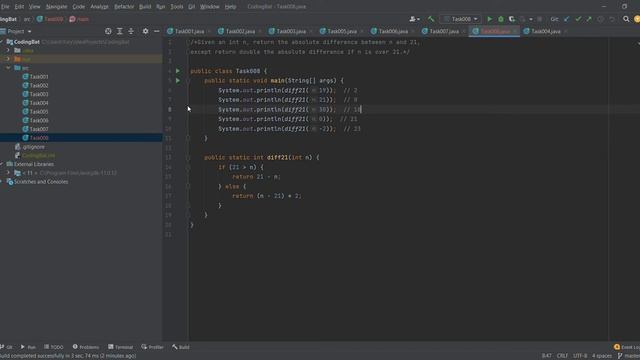Open Task008 run configuration dropdown

coord(461,19)
